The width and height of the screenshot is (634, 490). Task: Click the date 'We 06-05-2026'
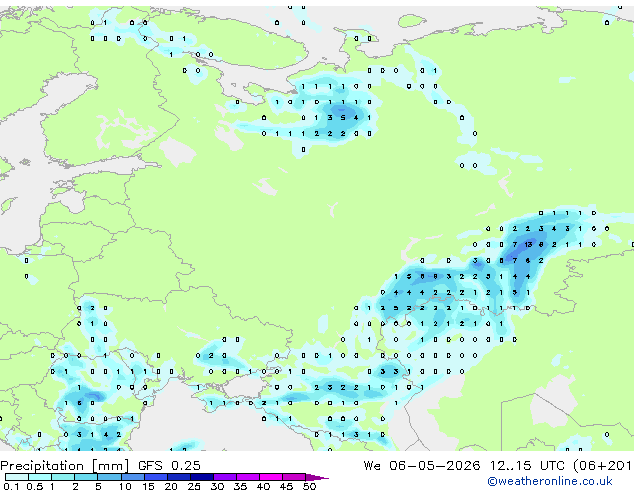pyautogui.click(x=422, y=466)
